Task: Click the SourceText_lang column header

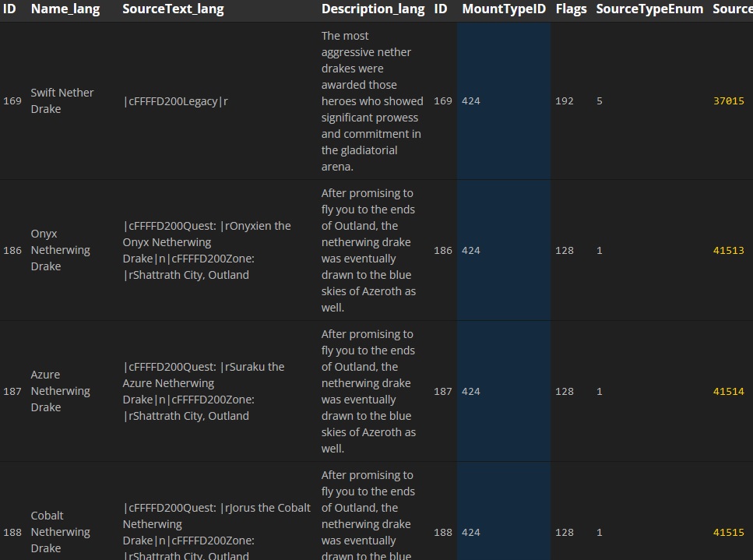Action: pyautogui.click(x=173, y=9)
